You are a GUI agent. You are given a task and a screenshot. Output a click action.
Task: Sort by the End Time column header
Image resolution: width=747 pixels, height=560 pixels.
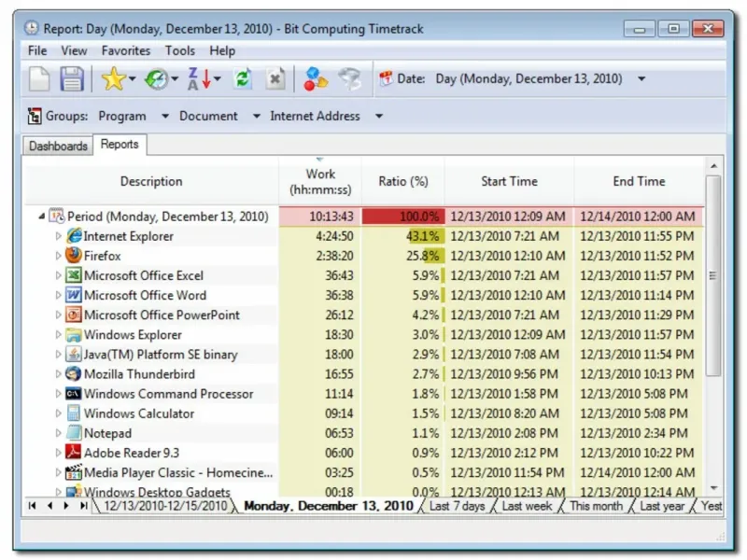[639, 181]
